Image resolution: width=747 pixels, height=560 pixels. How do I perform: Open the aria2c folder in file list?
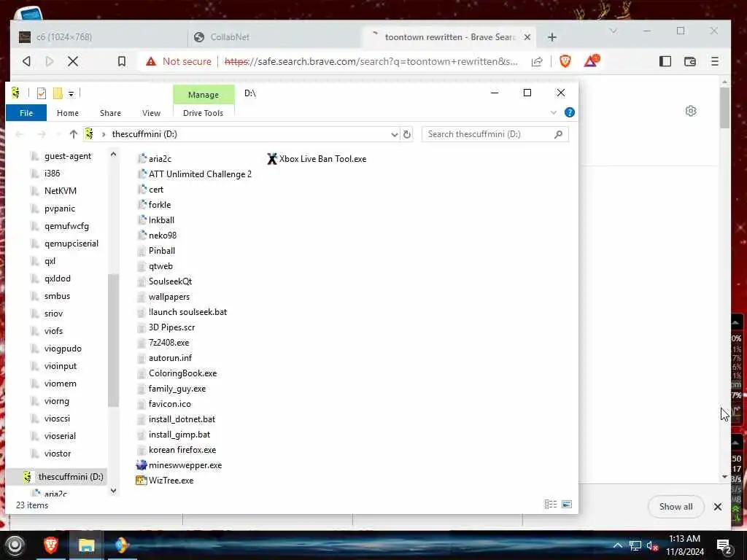pyautogui.click(x=154, y=159)
